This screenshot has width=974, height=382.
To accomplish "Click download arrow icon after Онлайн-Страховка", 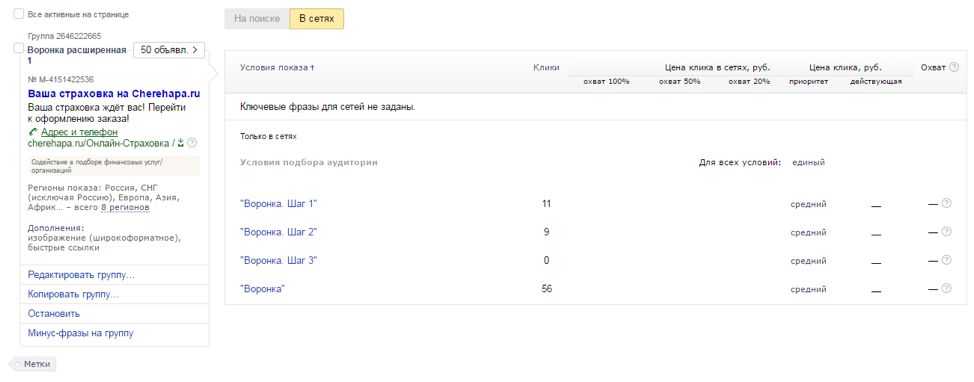I will 181,143.
